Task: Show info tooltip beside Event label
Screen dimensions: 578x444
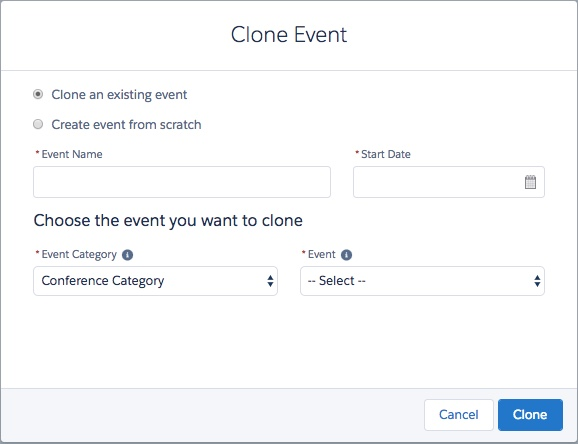Action: click(x=346, y=255)
